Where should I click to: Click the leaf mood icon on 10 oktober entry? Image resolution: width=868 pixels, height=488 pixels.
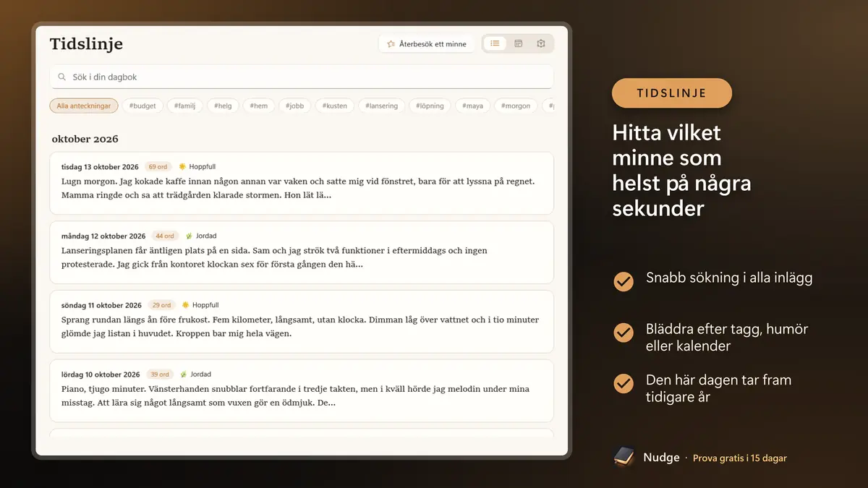point(183,374)
